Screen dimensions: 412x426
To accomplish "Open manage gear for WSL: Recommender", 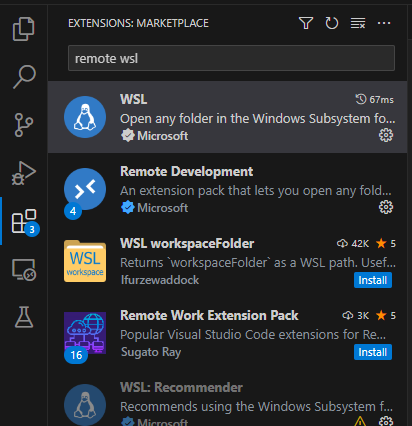I will (386, 421).
